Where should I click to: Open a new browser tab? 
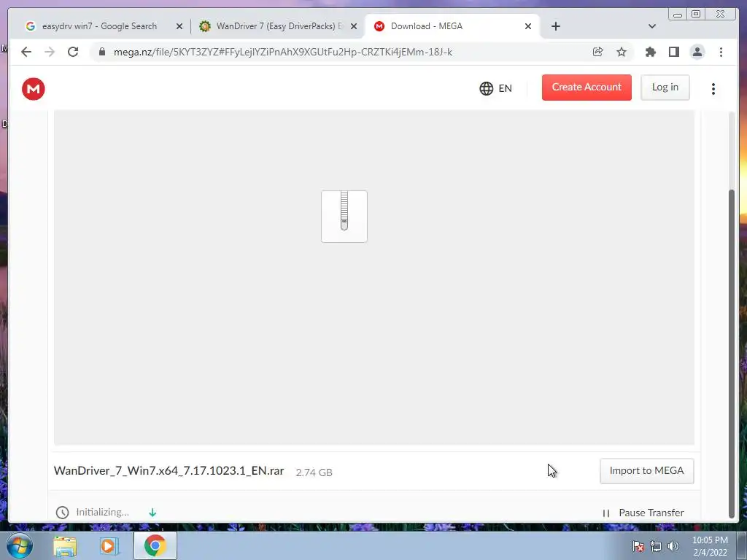pos(555,26)
